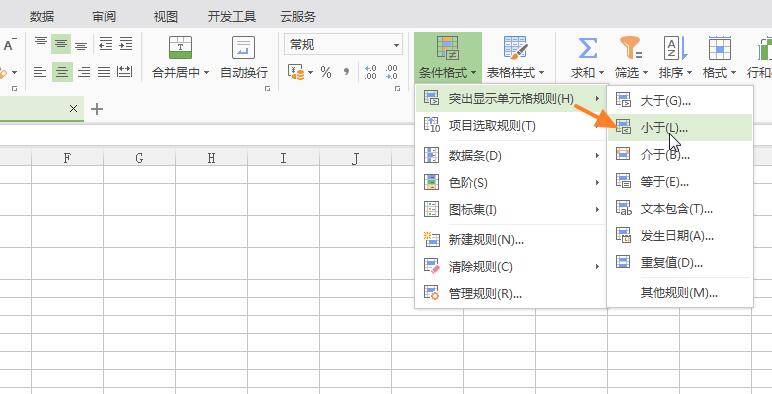Viewport: 772px width, 394px height.
Task: Decrease cell indent
Action: tap(105, 44)
